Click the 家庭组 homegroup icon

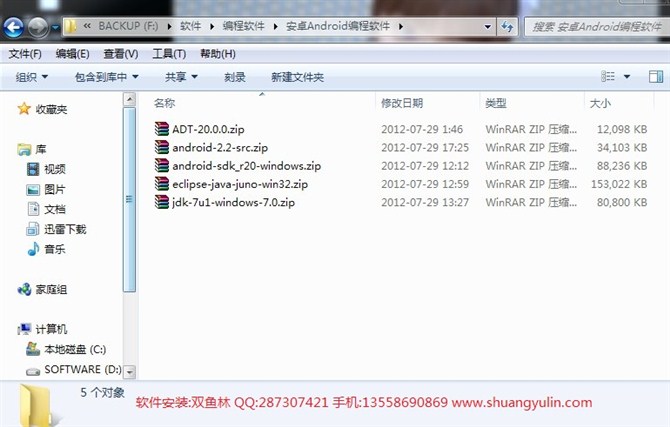click(x=24, y=289)
